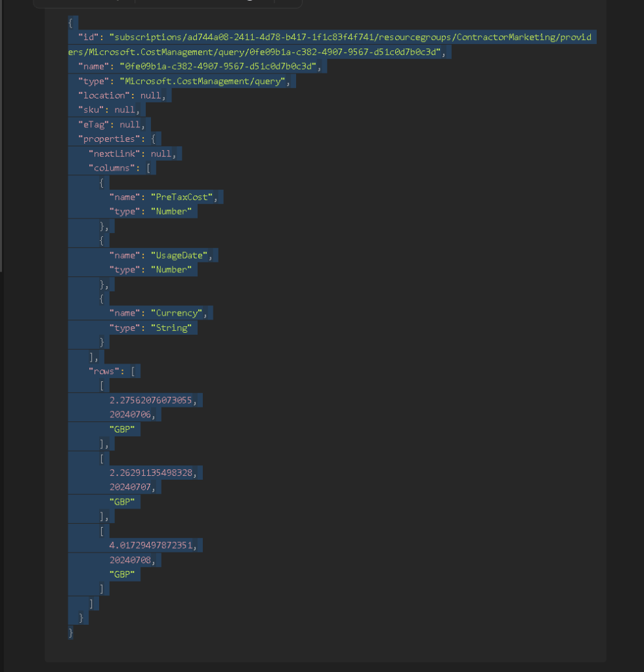Click the wrapped line ers/Microsoft.CostManagement/query
Image resolution: width=644 pixels, height=672 pixels.
(156, 52)
